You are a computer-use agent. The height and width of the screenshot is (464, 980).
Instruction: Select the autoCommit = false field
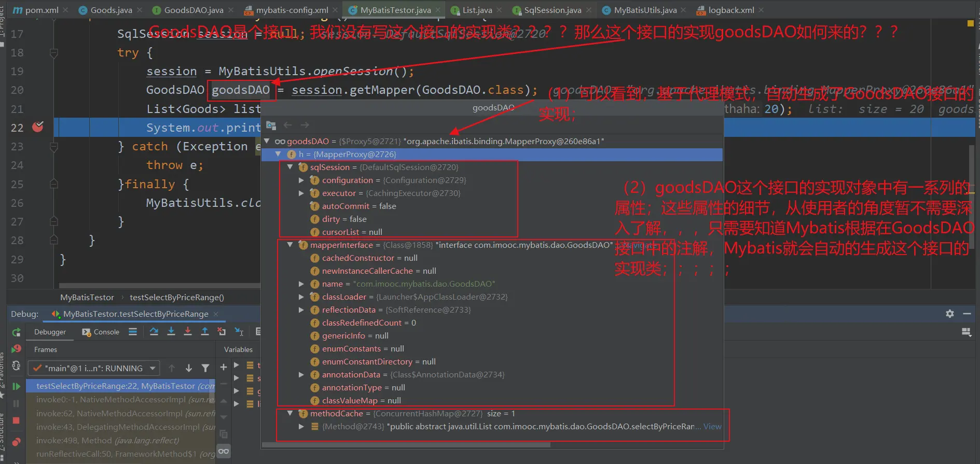tap(359, 206)
